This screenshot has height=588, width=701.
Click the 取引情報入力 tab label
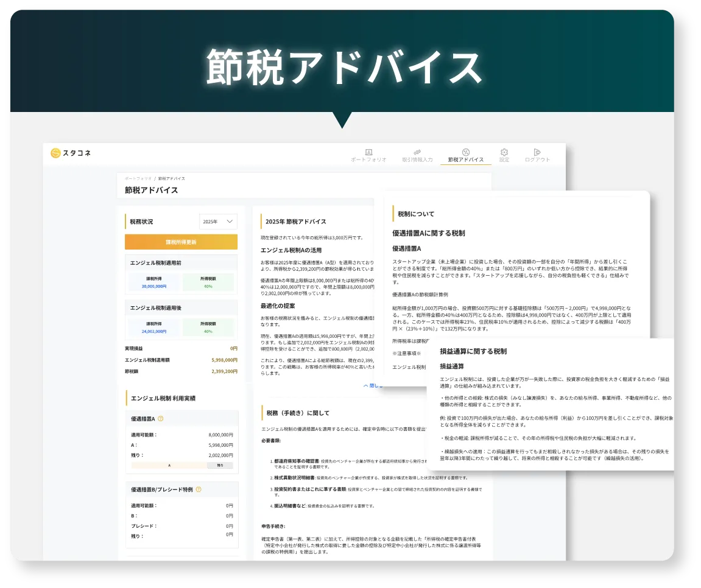pos(417,160)
